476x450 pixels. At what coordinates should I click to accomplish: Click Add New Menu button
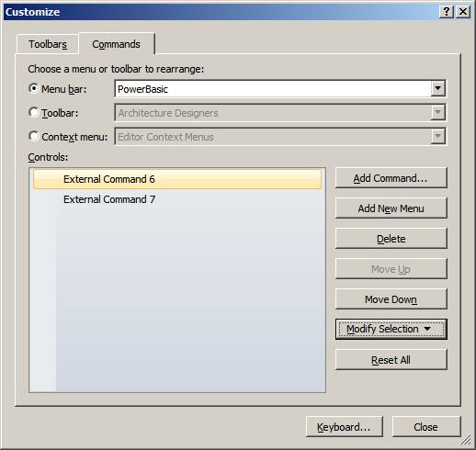pyautogui.click(x=391, y=208)
